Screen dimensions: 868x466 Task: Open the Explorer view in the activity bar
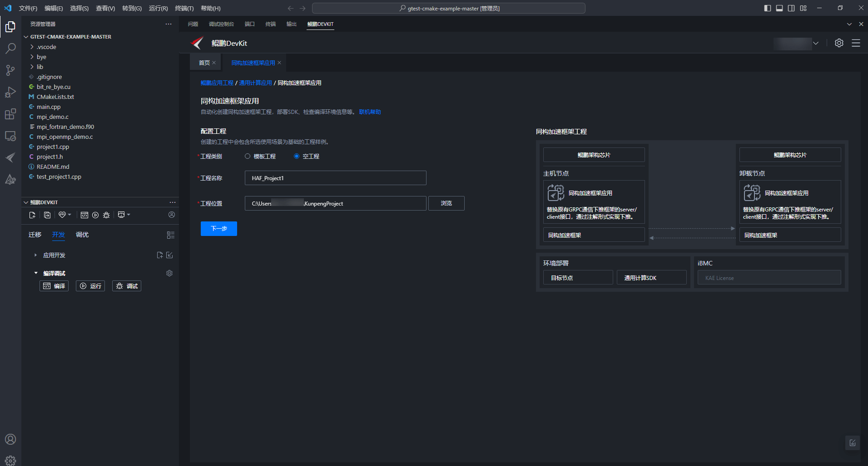tap(10, 27)
